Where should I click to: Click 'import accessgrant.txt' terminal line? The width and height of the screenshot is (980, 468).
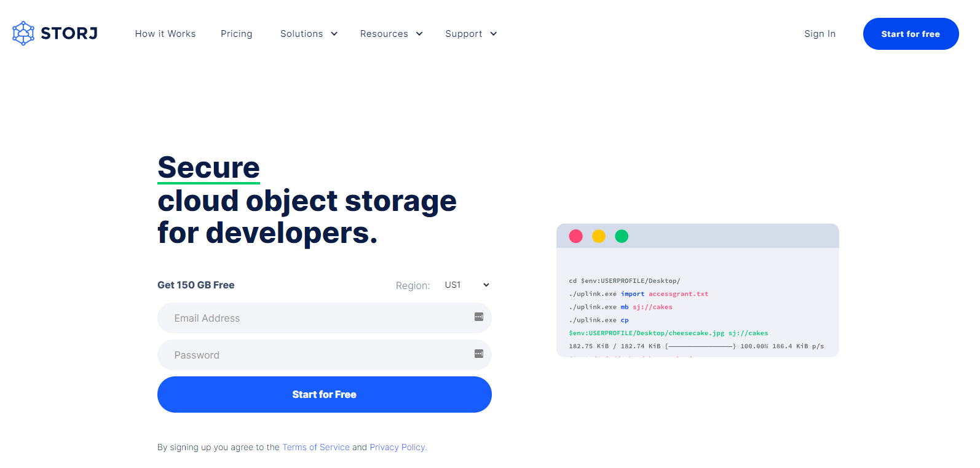(x=639, y=294)
